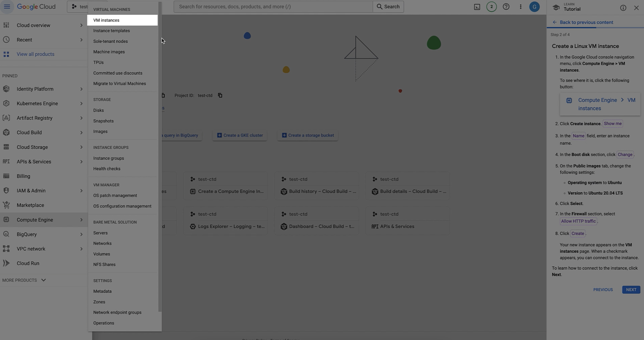Click the APIs & Services sidebar icon
The height and width of the screenshot is (340, 644).
click(x=6, y=161)
